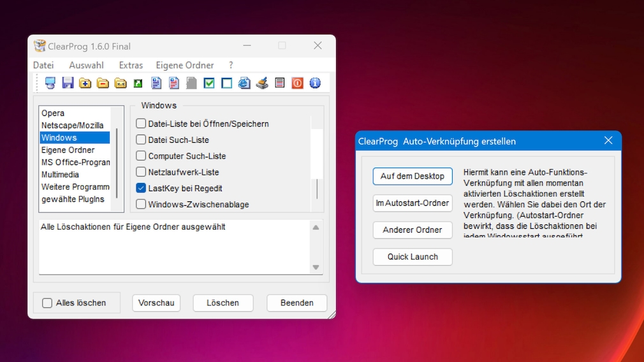Open the Auswahl menu
This screenshot has width=644, height=362.
point(86,65)
